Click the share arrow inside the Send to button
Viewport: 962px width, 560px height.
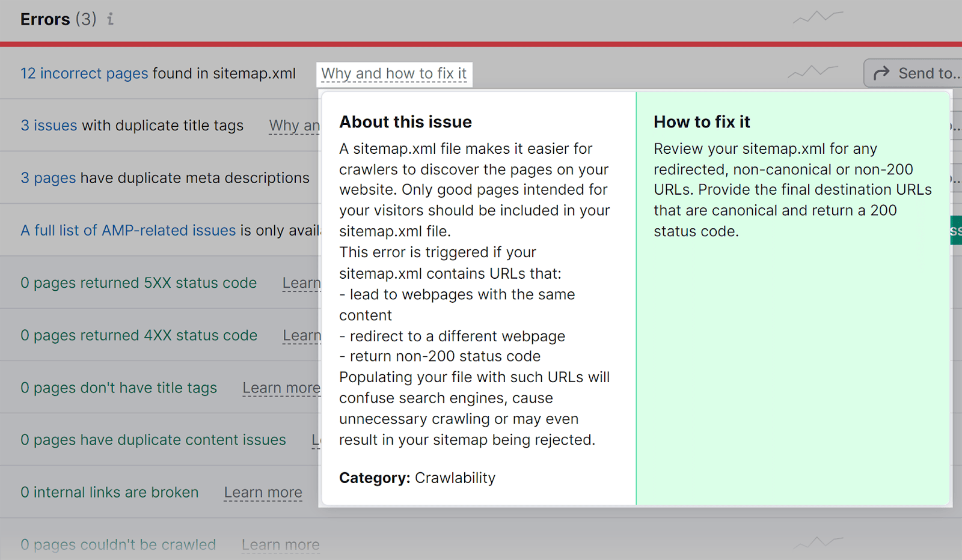882,73
